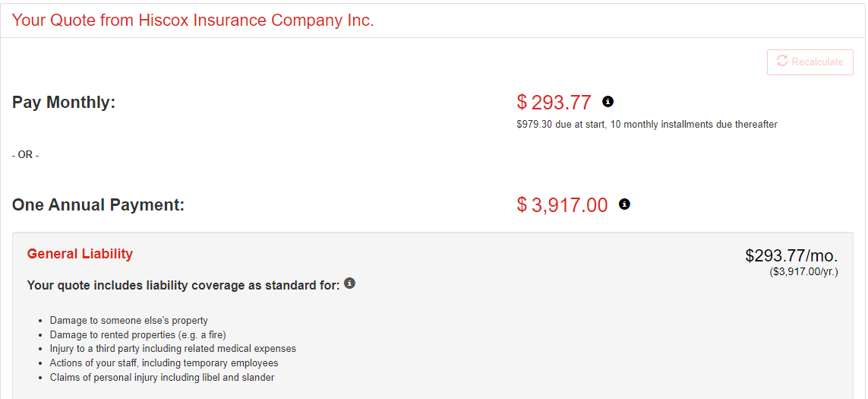Select the One Annual Payment label

point(98,204)
